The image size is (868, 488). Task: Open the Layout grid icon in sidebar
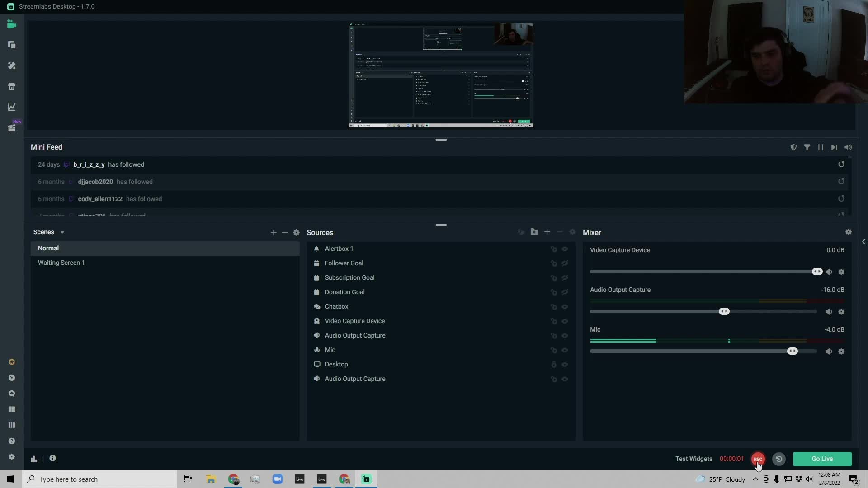click(12, 409)
